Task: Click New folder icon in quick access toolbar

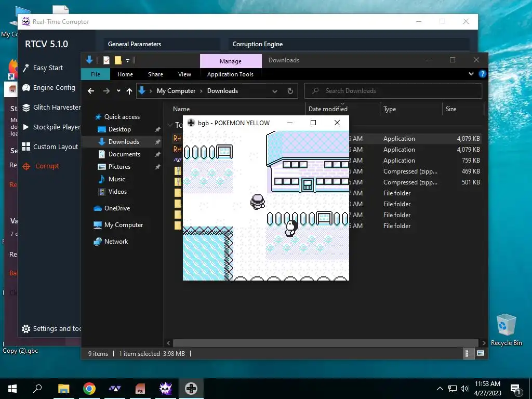Action: click(x=118, y=60)
